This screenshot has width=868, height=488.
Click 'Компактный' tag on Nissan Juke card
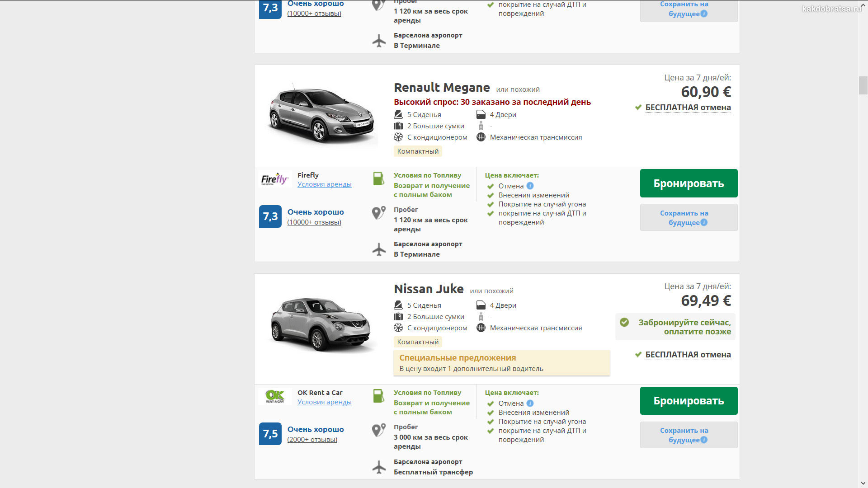[x=418, y=342]
